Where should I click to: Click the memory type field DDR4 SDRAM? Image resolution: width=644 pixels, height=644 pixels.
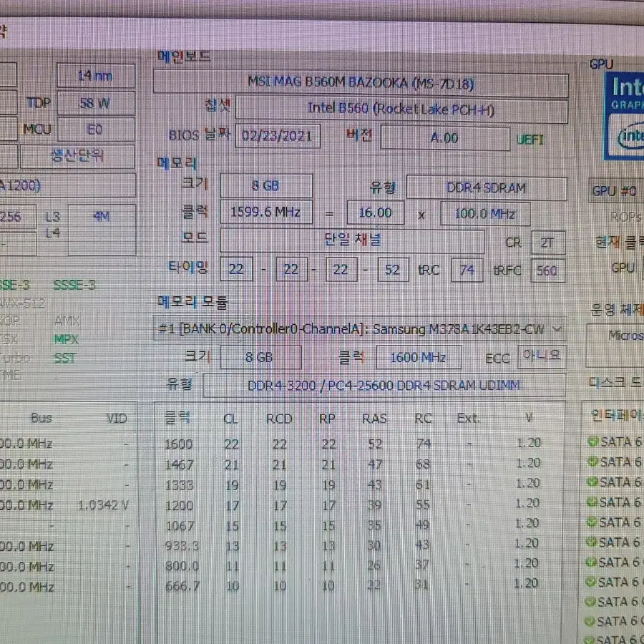tap(487, 188)
